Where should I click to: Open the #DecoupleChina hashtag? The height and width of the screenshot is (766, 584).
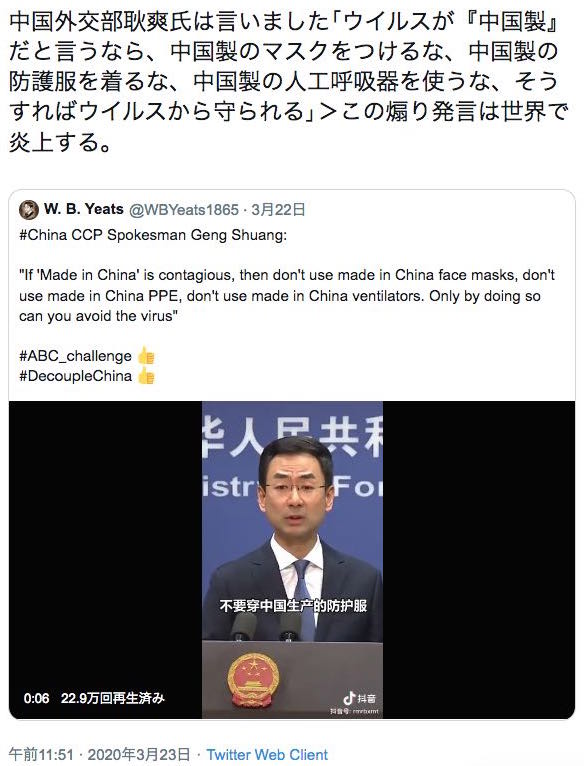pos(75,376)
